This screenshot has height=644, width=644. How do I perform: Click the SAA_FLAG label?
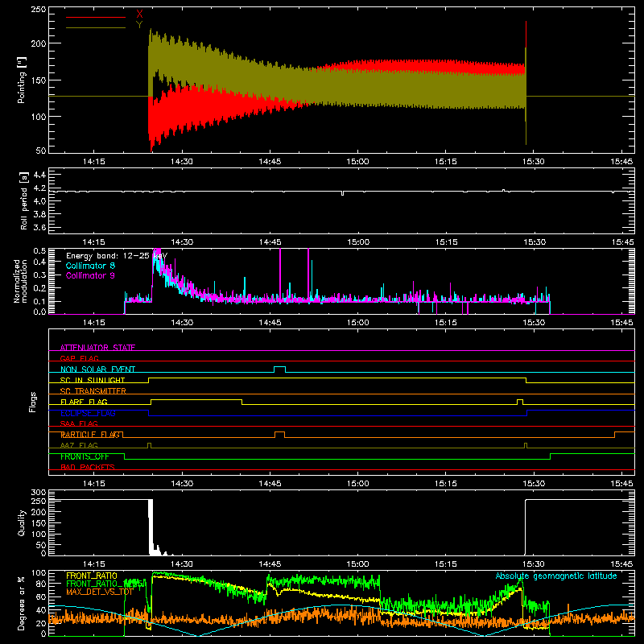(x=79, y=423)
